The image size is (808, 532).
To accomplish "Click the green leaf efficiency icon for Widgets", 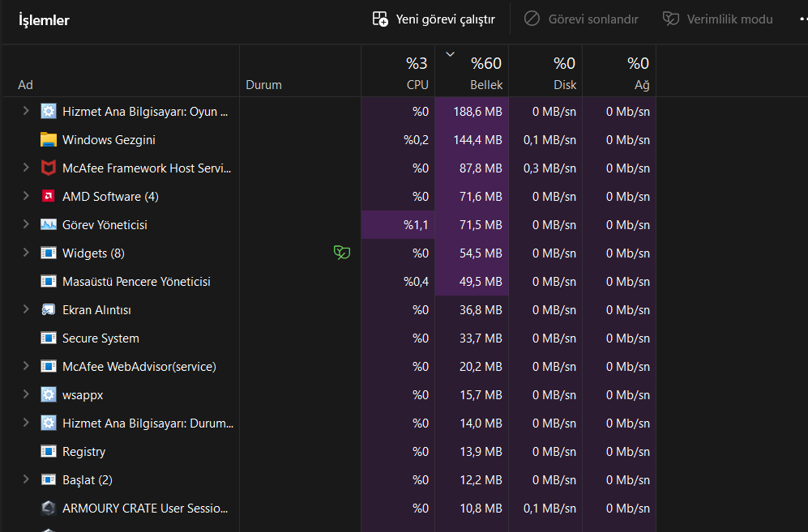I will click(x=342, y=253).
